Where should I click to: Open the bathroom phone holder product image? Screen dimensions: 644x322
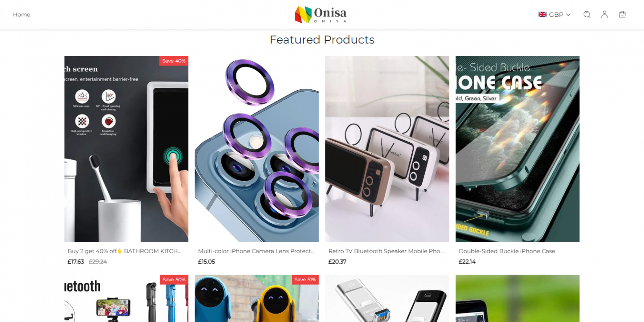click(x=126, y=149)
